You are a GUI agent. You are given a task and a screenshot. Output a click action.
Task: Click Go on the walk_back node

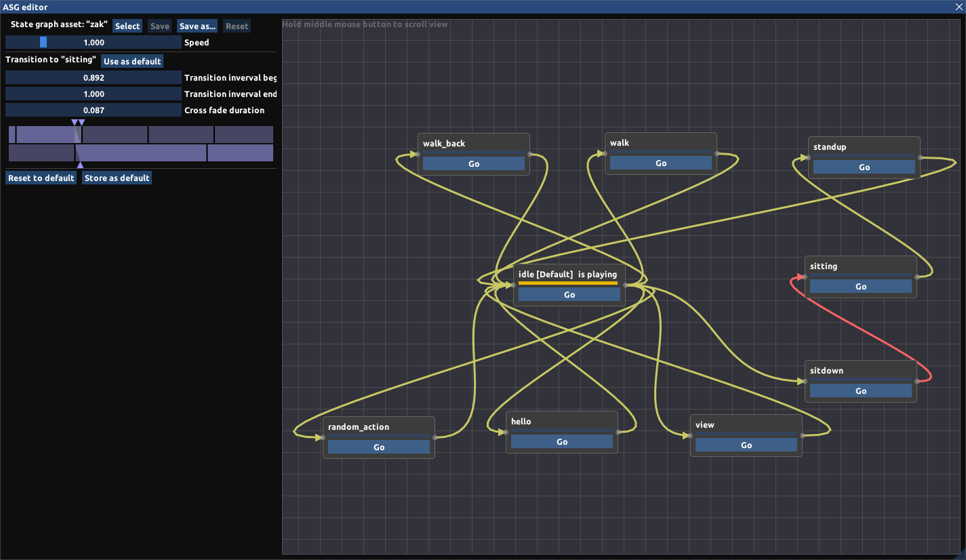[474, 163]
